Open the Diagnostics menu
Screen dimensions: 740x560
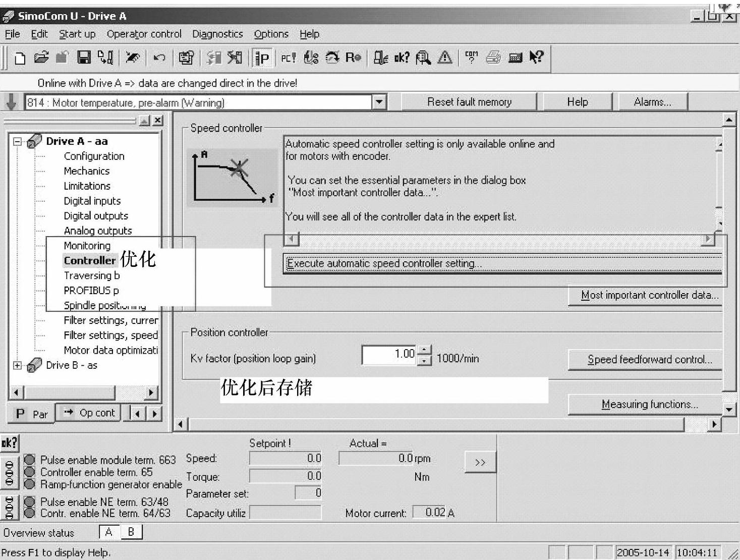coord(217,34)
